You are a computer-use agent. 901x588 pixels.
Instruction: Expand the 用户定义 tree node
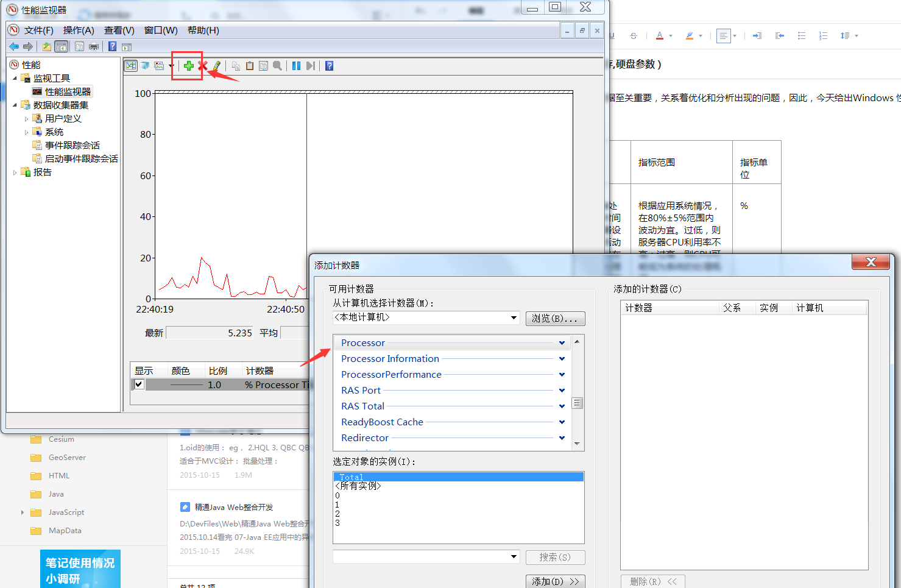(x=26, y=119)
